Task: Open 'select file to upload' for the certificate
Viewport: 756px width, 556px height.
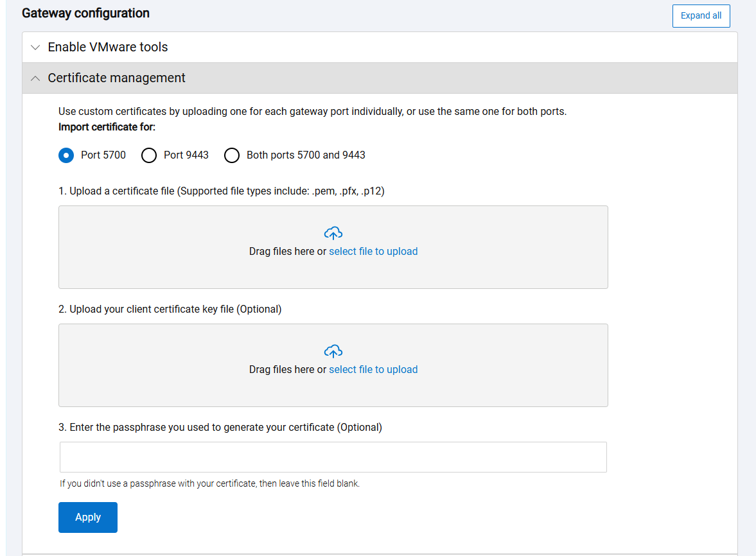Action: [373, 251]
